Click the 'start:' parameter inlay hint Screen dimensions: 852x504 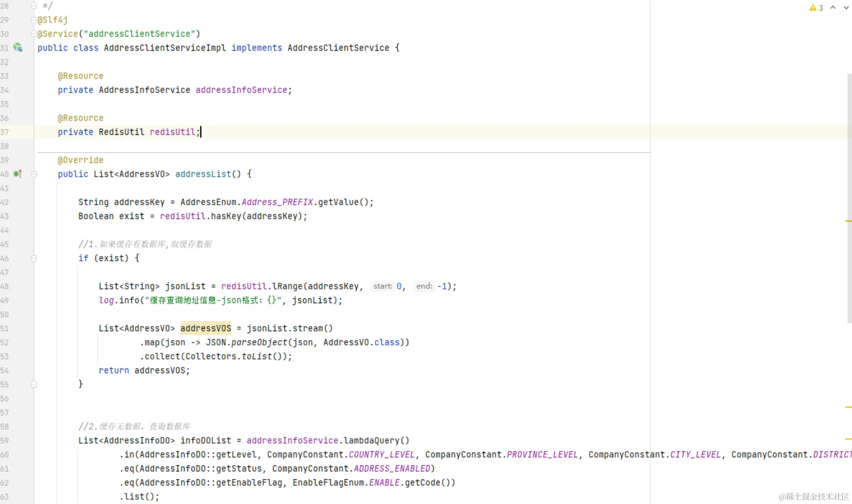(x=382, y=286)
